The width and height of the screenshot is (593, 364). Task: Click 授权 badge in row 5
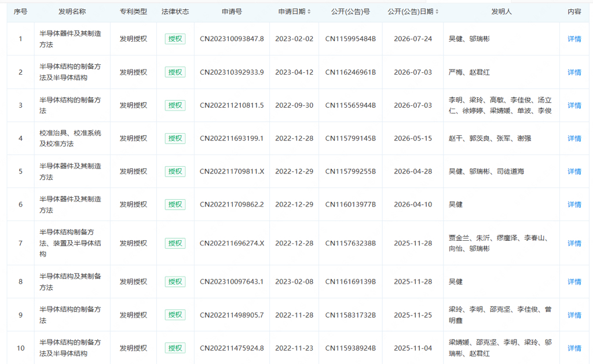(x=175, y=172)
